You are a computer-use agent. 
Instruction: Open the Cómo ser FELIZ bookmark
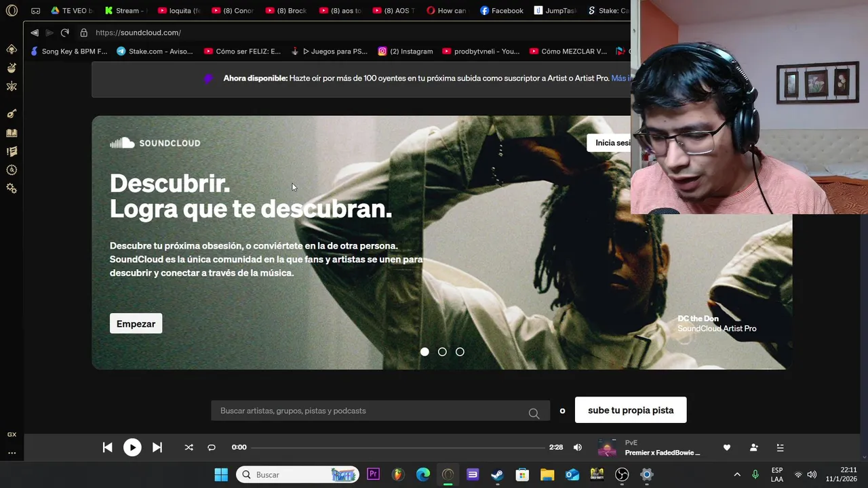coord(242,51)
